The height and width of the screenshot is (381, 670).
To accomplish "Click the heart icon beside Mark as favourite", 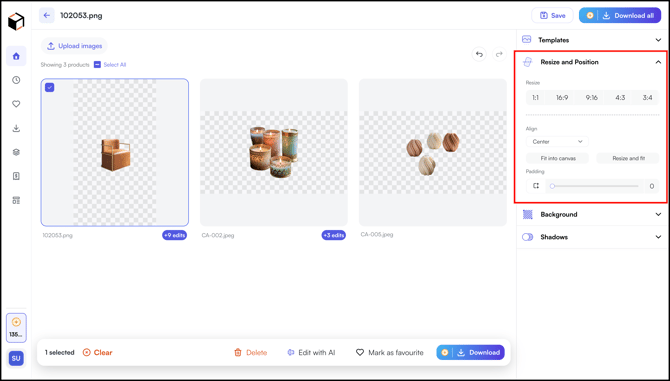I will pos(360,352).
